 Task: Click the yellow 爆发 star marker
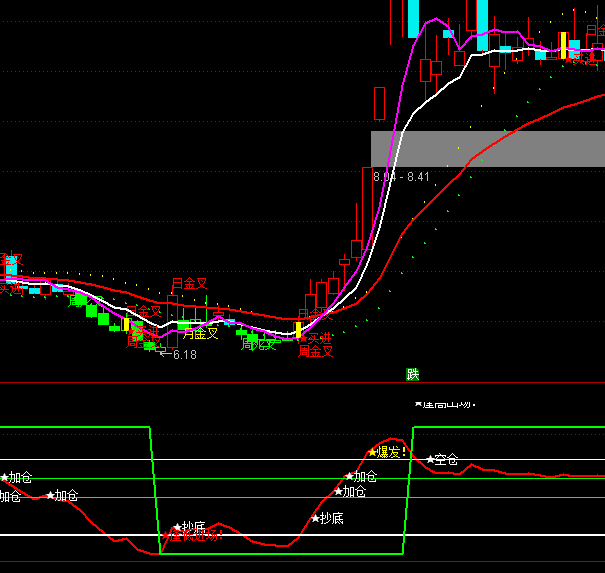(386, 452)
